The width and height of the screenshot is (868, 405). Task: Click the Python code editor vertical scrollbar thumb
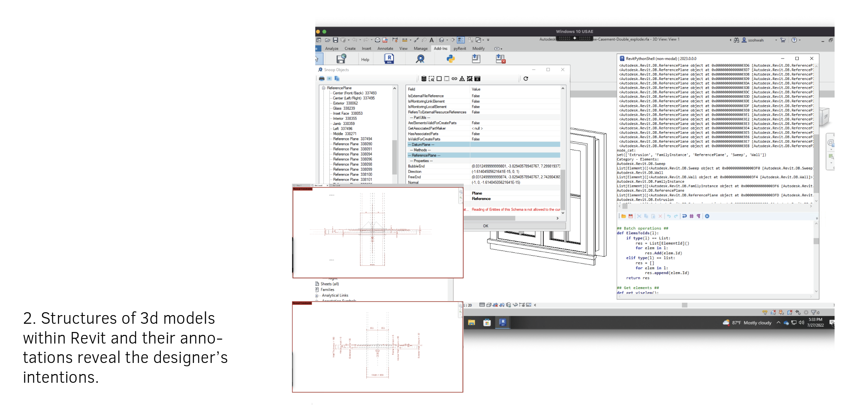(816, 241)
